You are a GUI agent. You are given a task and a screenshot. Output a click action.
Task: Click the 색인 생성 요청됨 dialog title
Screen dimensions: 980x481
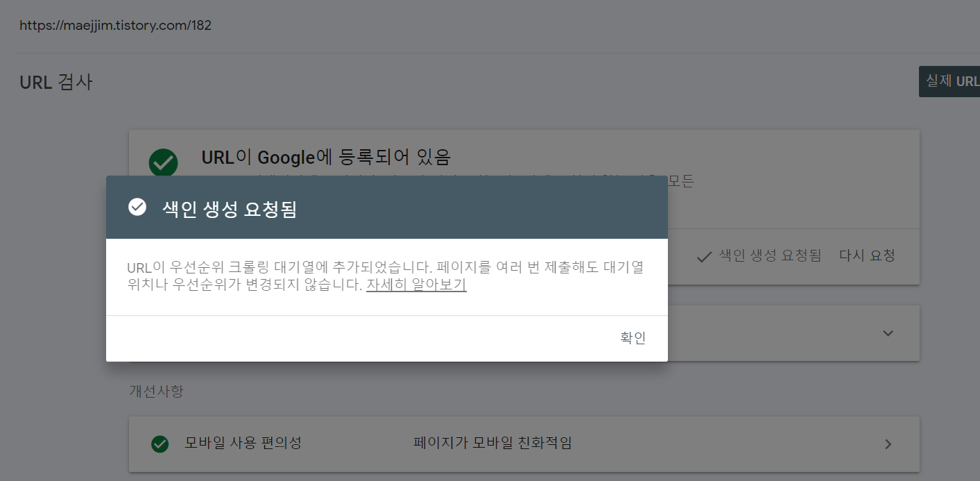point(230,209)
